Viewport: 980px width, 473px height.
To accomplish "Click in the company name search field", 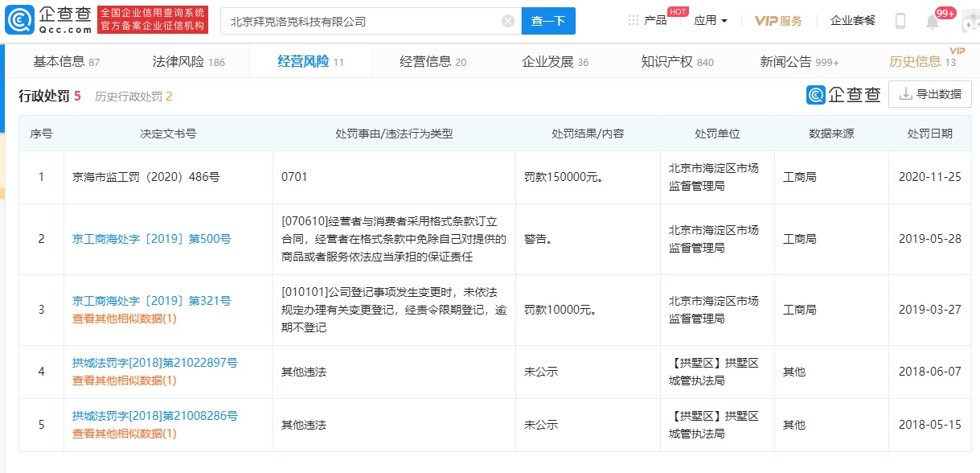I will [362, 21].
